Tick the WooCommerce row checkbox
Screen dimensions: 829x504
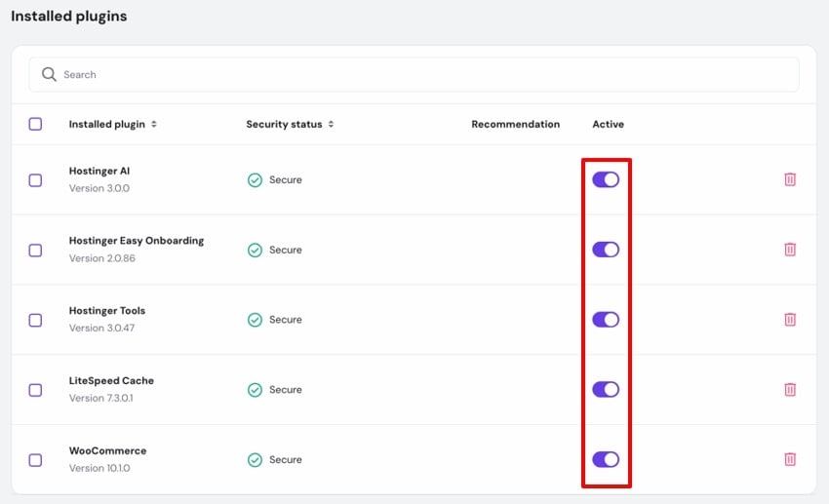coord(35,459)
